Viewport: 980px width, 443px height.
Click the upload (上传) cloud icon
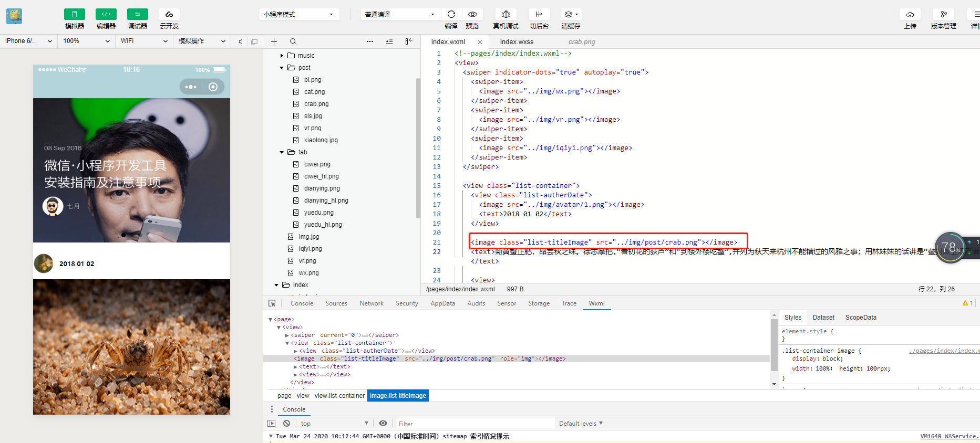coord(910,14)
